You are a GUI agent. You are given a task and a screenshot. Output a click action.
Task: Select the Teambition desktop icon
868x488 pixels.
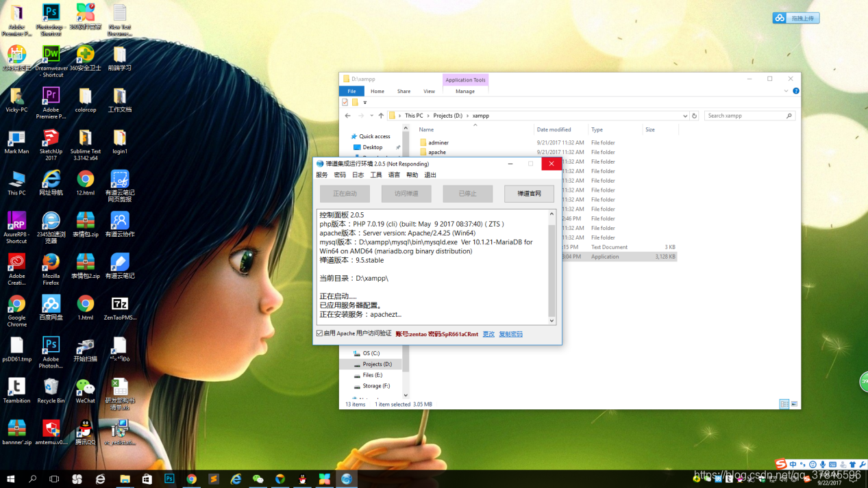coord(16,391)
